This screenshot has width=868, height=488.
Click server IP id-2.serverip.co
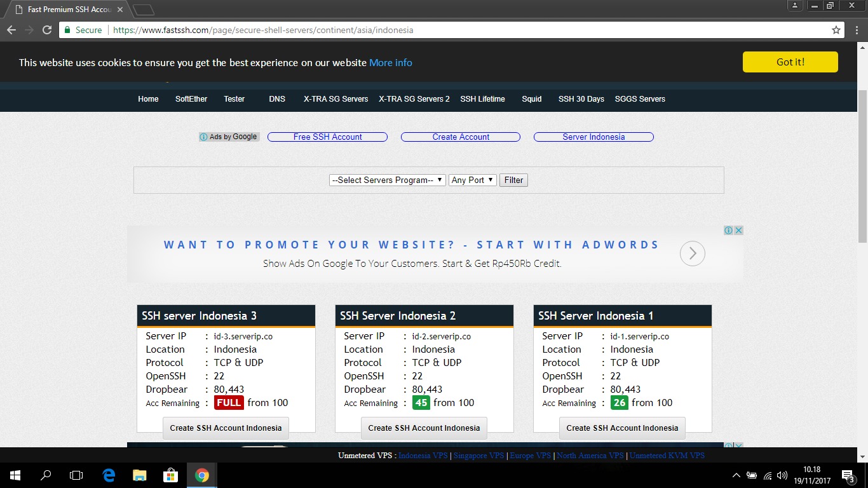tap(442, 336)
